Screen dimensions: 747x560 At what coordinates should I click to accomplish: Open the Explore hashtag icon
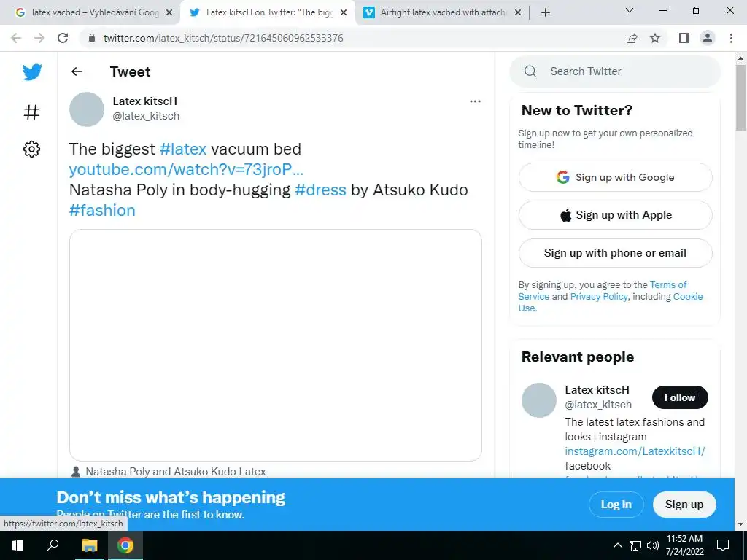(x=32, y=112)
